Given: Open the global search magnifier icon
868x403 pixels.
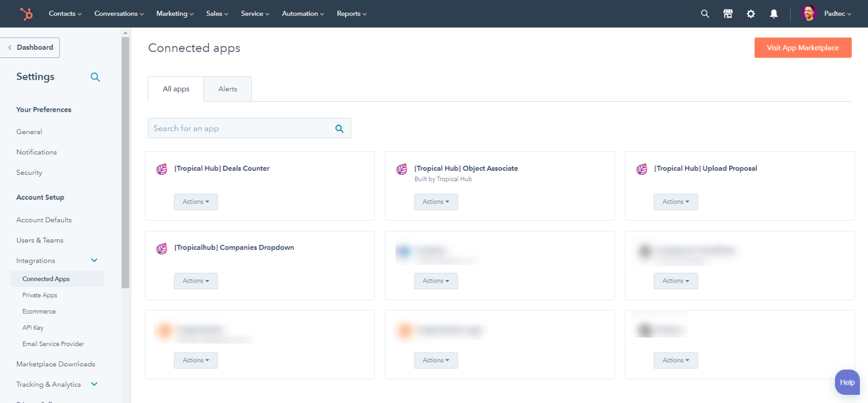Looking at the screenshot, I should tap(705, 14).
